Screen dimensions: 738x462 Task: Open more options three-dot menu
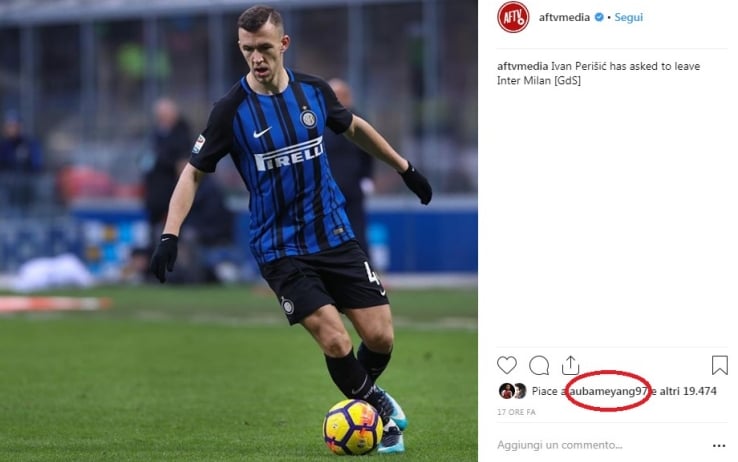(719, 446)
